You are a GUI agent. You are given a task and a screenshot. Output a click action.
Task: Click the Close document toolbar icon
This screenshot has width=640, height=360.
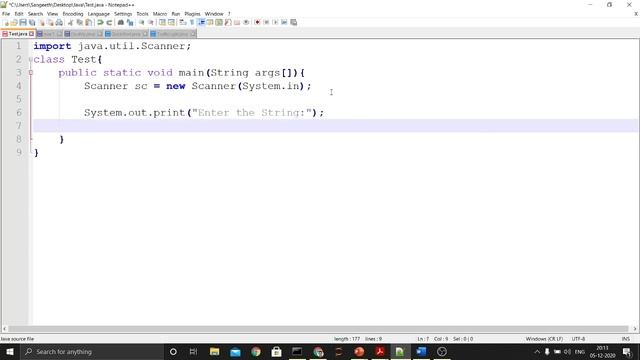tap(41, 22)
